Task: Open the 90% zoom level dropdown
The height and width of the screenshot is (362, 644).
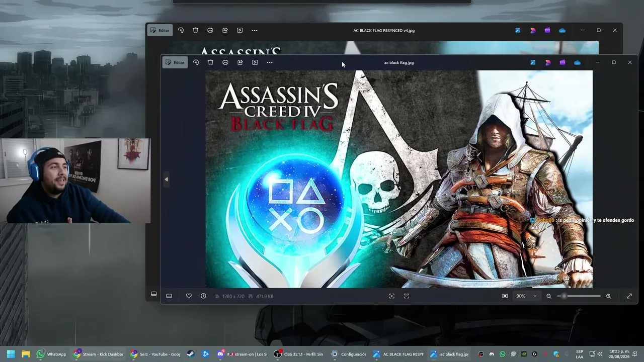Action: tap(526, 296)
